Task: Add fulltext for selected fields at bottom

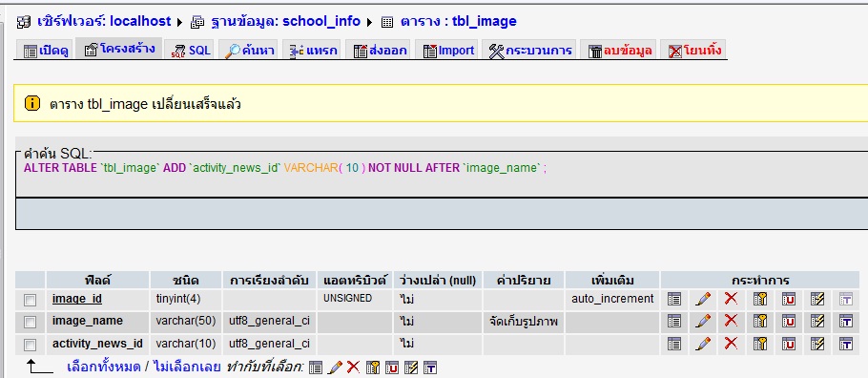Action: 430,367
